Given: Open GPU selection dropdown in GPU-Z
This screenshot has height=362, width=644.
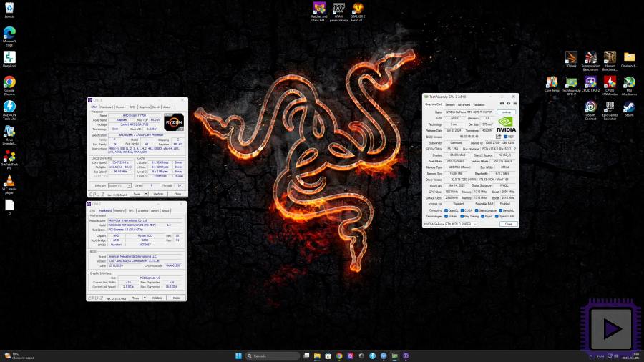Looking at the screenshot, I should [450, 224].
